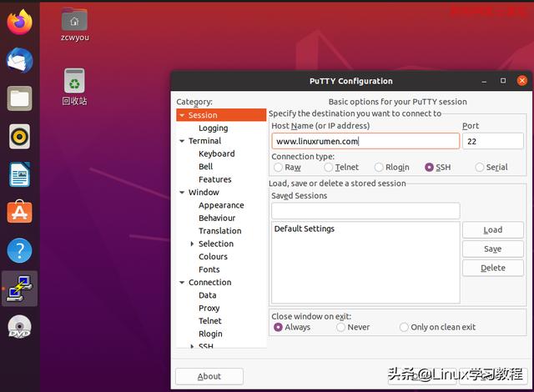Open the Colours category
The image size is (534, 392).
[x=213, y=257]
